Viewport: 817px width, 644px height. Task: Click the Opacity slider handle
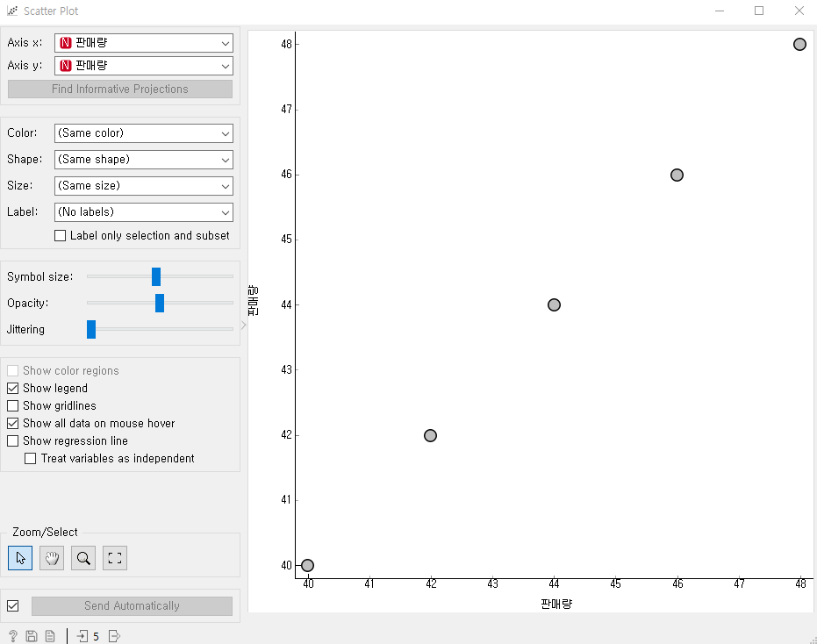coord(160,303)
